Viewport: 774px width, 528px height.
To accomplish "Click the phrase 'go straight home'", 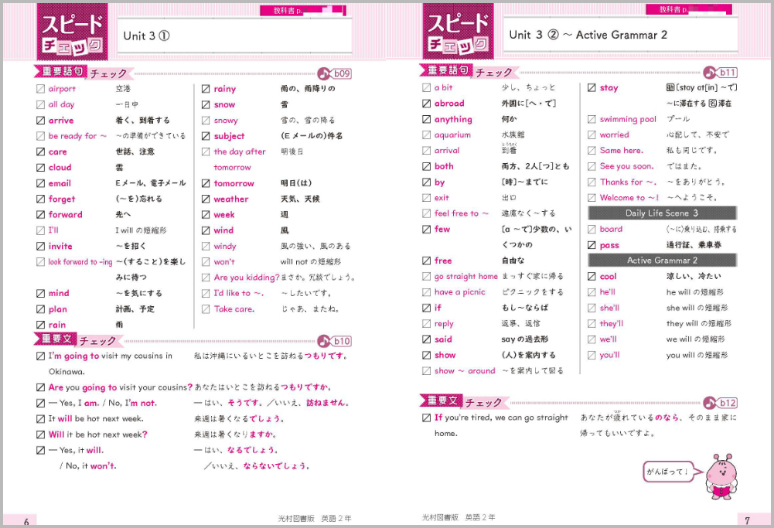I will coord(466,276).
